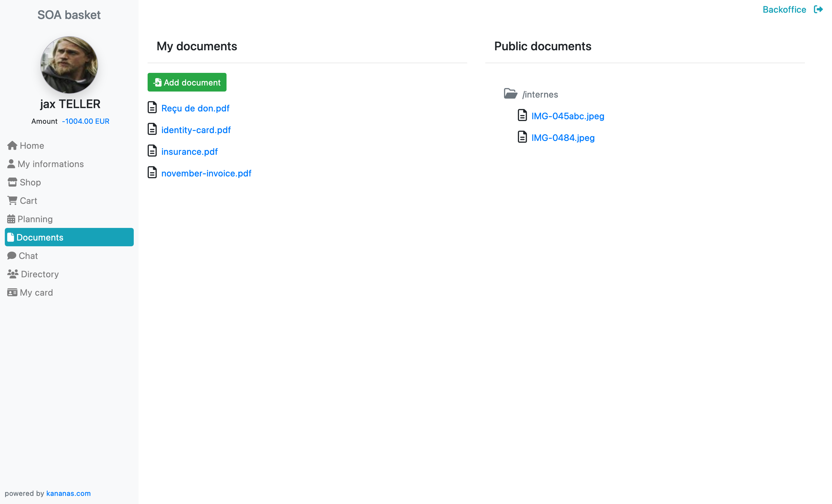Viewport: 832px width, 504px height.
Task: Click the SOA basket title
Action: pos(69,15)
